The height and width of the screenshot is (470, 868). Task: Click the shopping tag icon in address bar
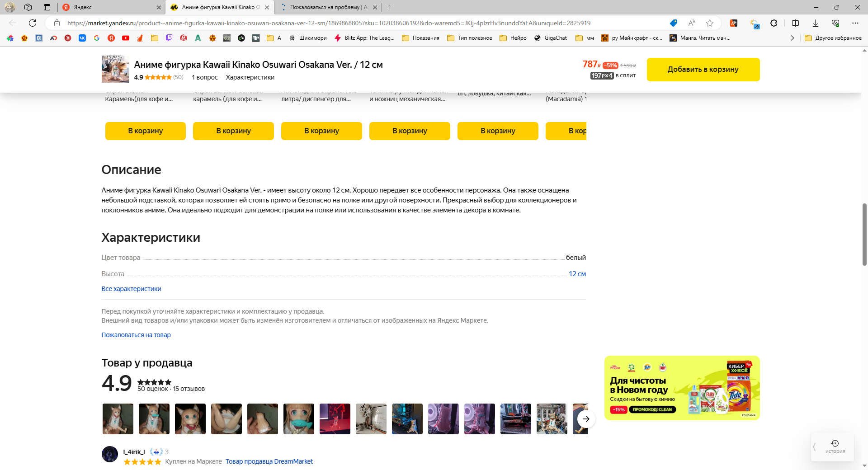click(673, 23)
